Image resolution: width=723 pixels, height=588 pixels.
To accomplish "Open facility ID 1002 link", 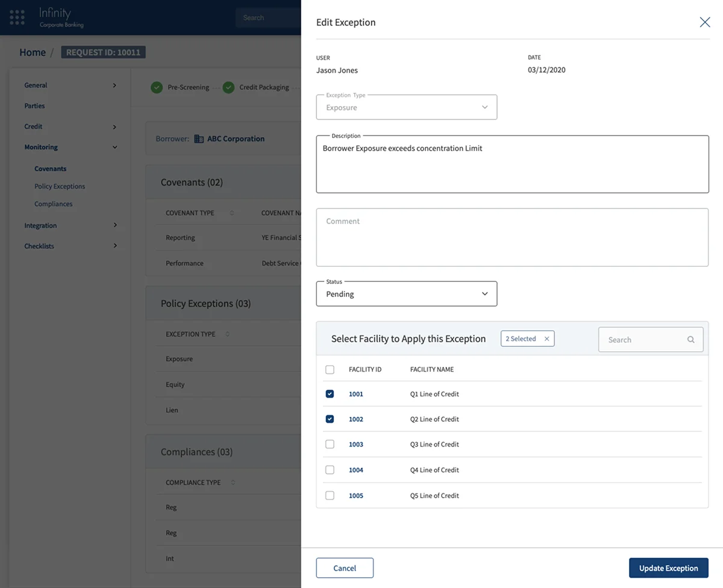I will click(356, 419).
